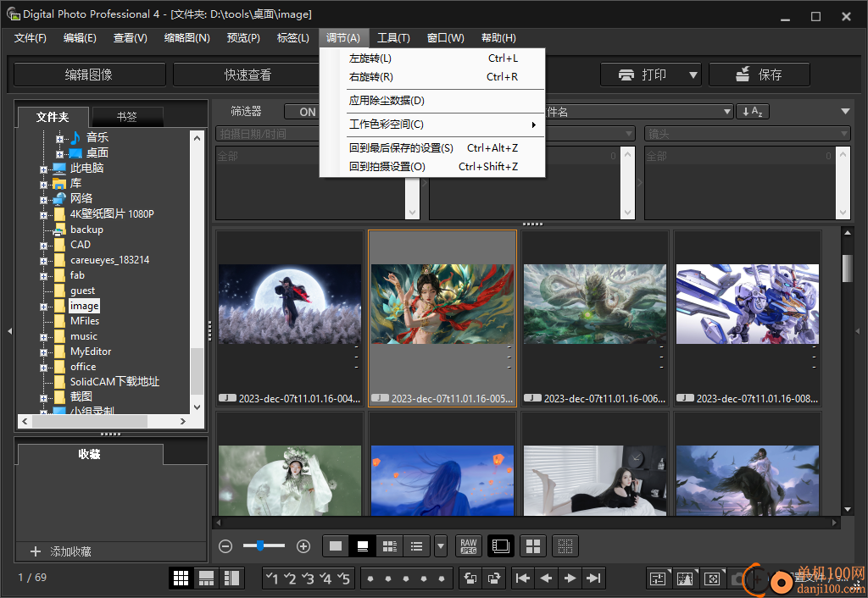Go to next image
Screen dimensions: 868x598
(x=570, y=579)
